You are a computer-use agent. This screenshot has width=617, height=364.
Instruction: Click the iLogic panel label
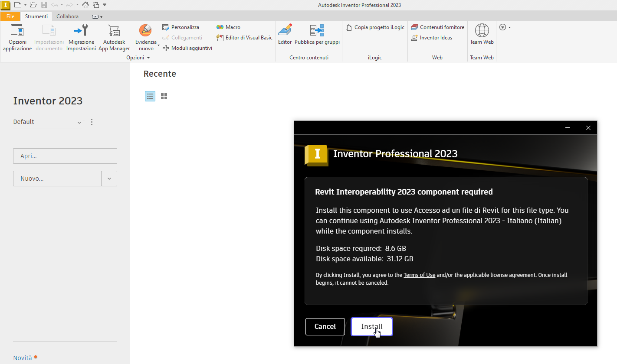(x=375, y=58)
